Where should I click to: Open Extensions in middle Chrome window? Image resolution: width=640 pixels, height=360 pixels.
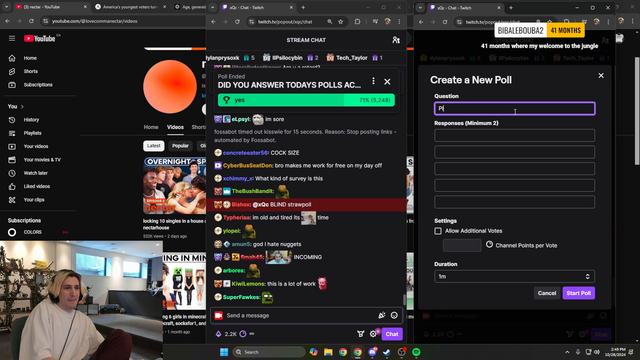[358, 22]
